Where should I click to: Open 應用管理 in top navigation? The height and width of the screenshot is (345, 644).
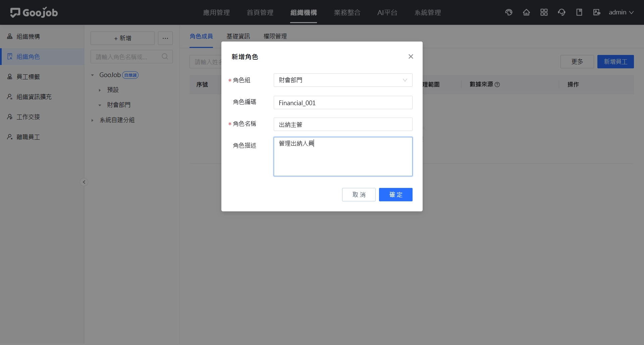pos(216,12)
